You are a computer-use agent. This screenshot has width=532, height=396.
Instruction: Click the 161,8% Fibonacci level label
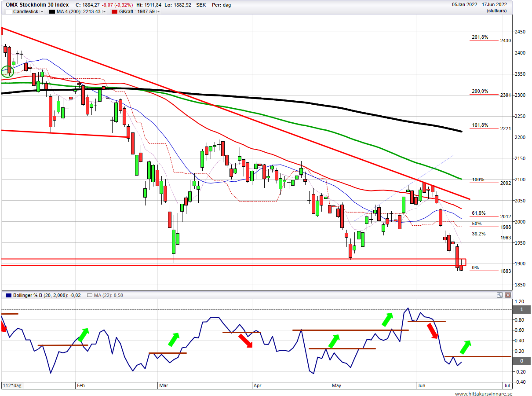coord(480,125)
